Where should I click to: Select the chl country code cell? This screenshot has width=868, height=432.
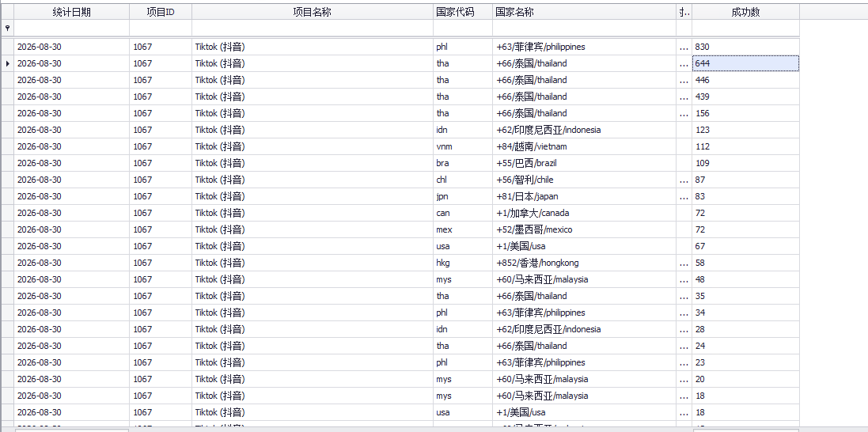tap(464, 180)
